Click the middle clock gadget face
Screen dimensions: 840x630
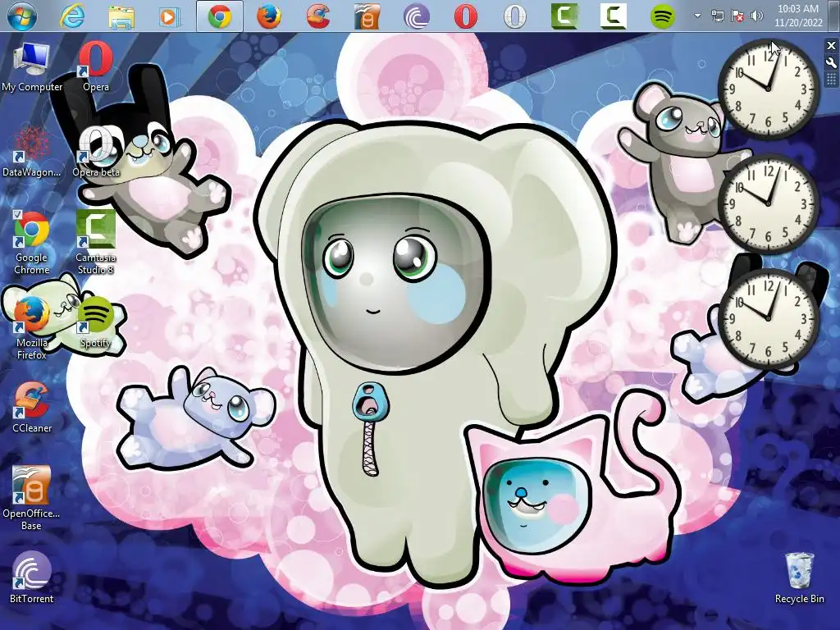769,204
